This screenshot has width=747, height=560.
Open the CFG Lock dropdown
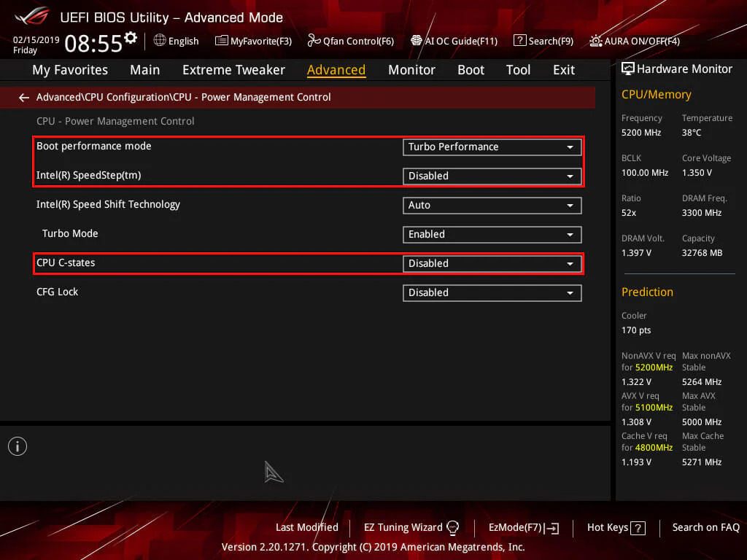point(492,292)
